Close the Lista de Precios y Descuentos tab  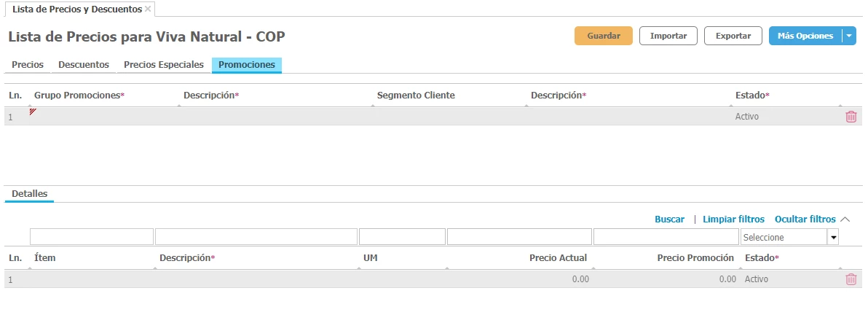pyautogui.click(x=148, y=9)
